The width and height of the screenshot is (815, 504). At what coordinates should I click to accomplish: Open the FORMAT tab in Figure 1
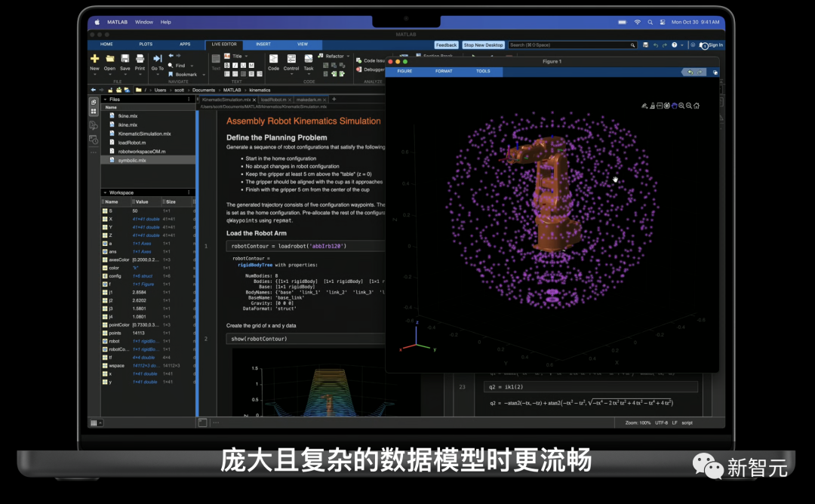(444, 71)
